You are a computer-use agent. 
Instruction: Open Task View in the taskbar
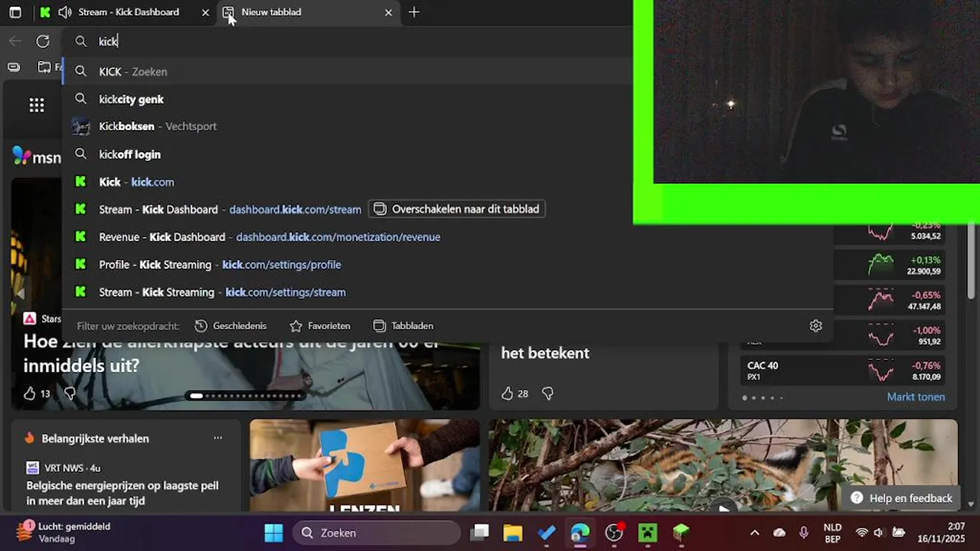(x=480, y=533)
